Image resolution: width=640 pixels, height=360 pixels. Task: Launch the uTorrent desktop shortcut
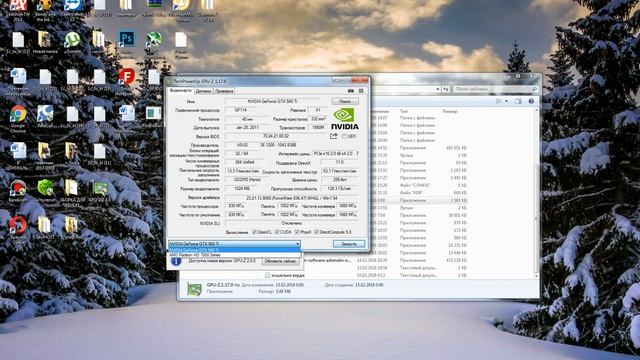[x=72, y=40]
